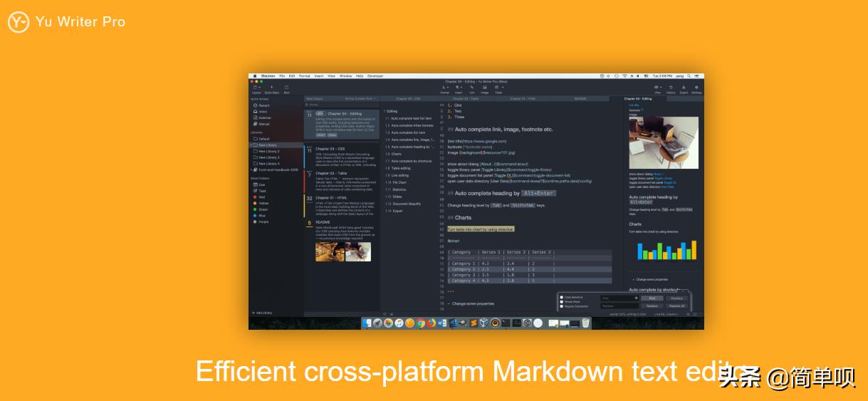Open Chapter 01 - HTML document card
The image size is (868, 401).
click(x=342, y=205)
